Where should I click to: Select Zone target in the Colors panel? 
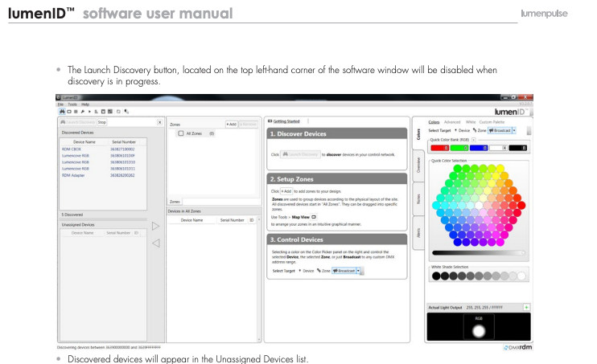click(x=480, y=130)
